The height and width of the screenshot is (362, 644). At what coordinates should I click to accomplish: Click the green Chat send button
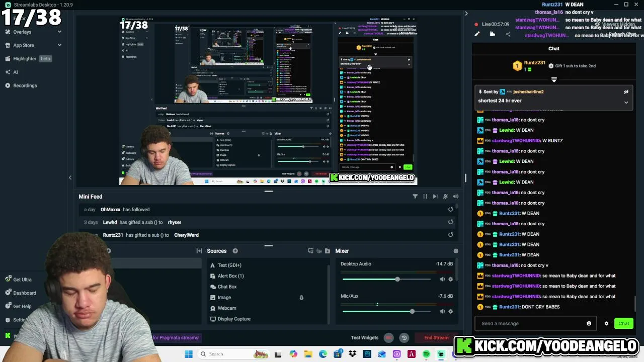[623, 324]
